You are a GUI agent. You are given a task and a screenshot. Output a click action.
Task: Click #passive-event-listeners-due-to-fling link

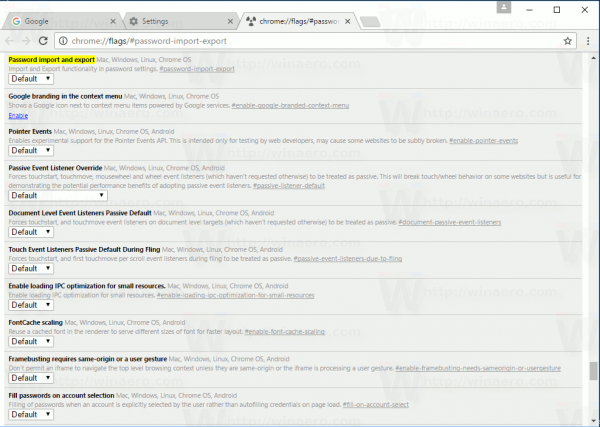click(348, 259)
